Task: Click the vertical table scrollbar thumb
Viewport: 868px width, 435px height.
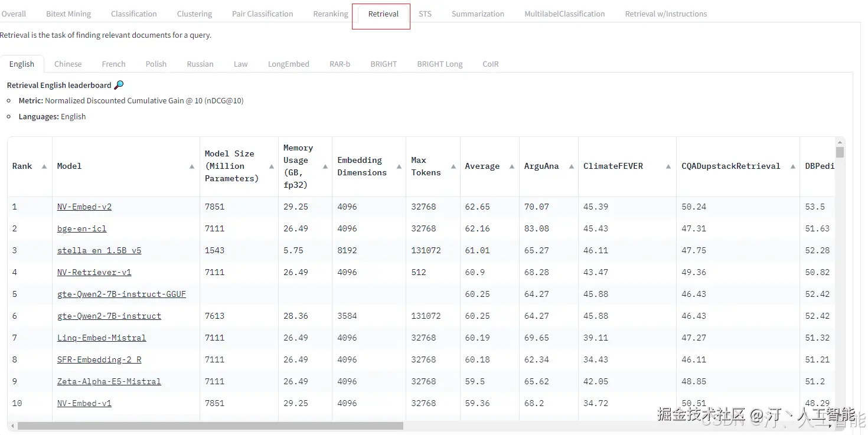Action: [x=840, y=152]
